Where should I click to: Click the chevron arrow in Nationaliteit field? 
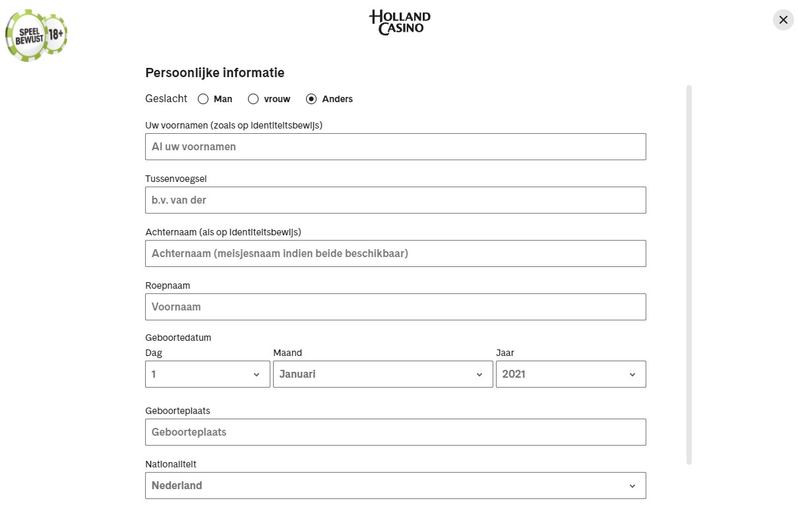(x=632, y=486)
